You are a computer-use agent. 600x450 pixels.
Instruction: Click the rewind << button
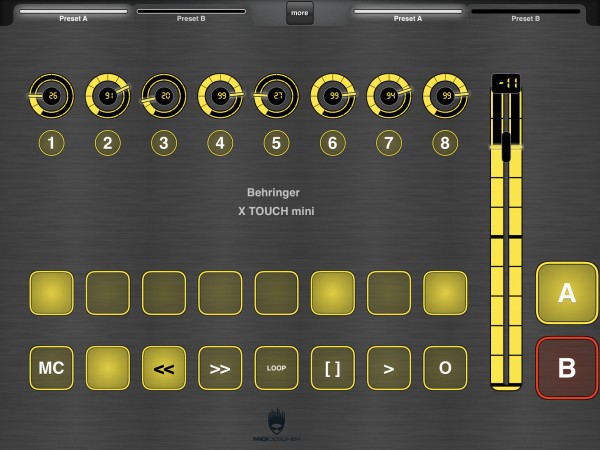pos(164,368)
